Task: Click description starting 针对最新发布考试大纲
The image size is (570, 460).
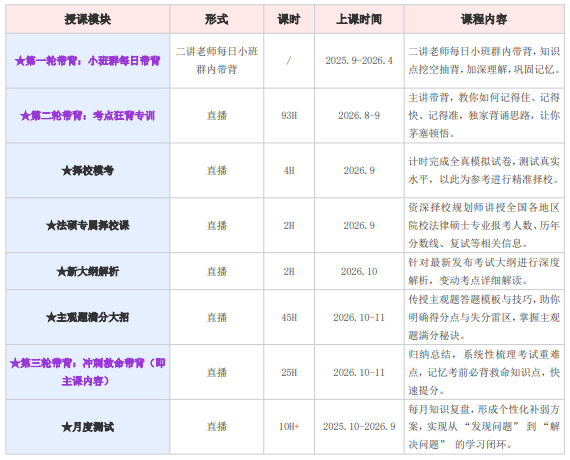Action: pyautogui.click(x=484, y=271)
